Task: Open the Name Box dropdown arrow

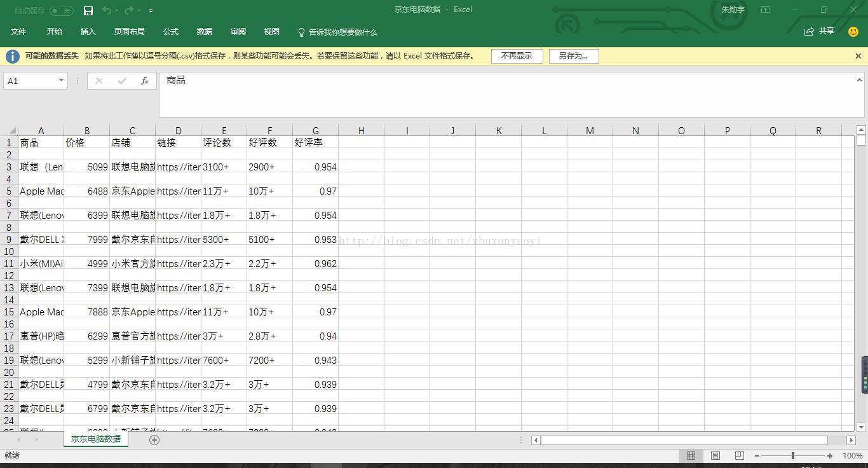Action: tap(61, 81)
